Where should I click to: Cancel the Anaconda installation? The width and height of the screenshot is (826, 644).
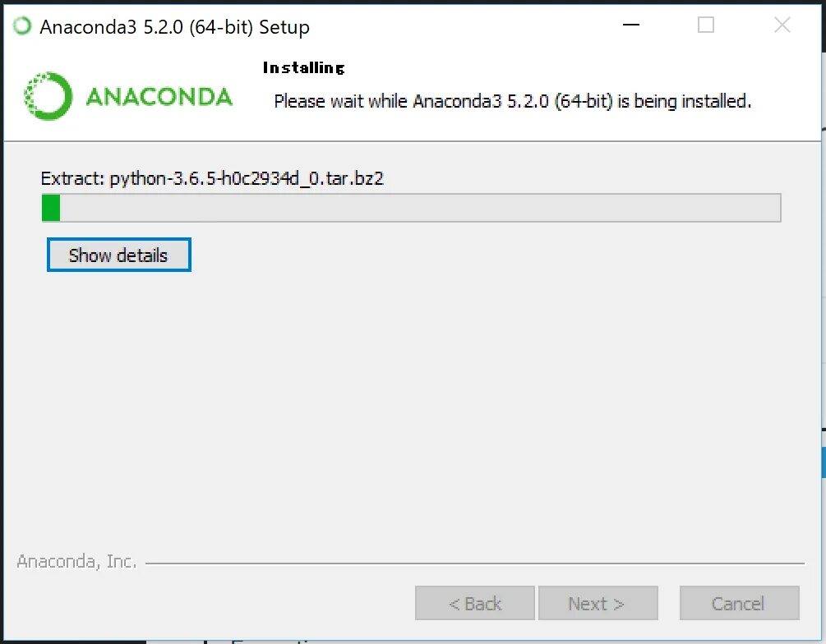click(x=739, y=603)
